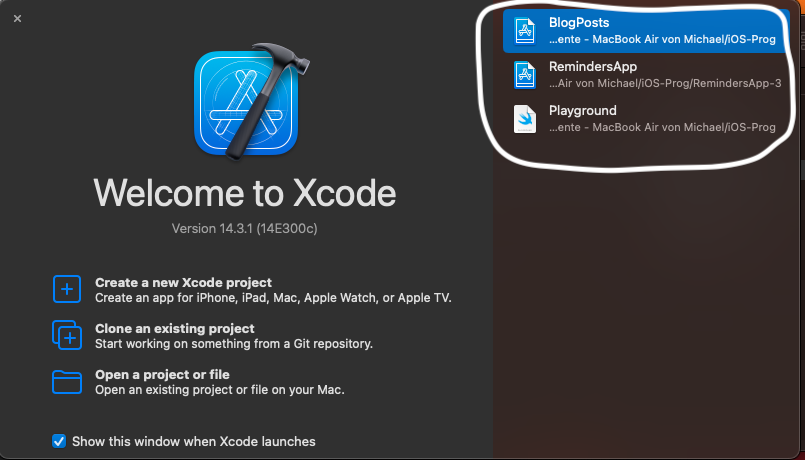This screenshot has height=460, width=805.
Task: Click the folder icon for opening a project
Action: tap(67, 382)
